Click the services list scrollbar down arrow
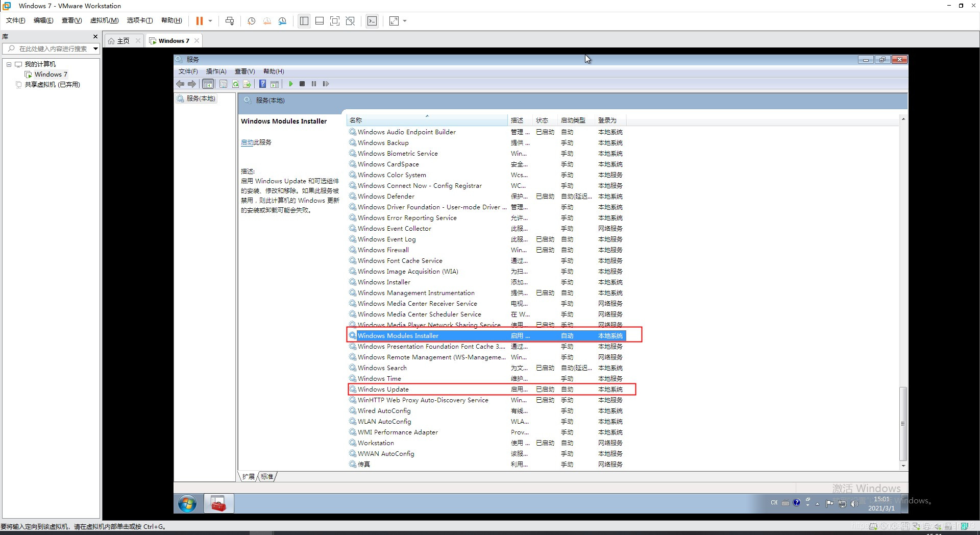This screenshot has height=535, width=980. pos(903,466)
